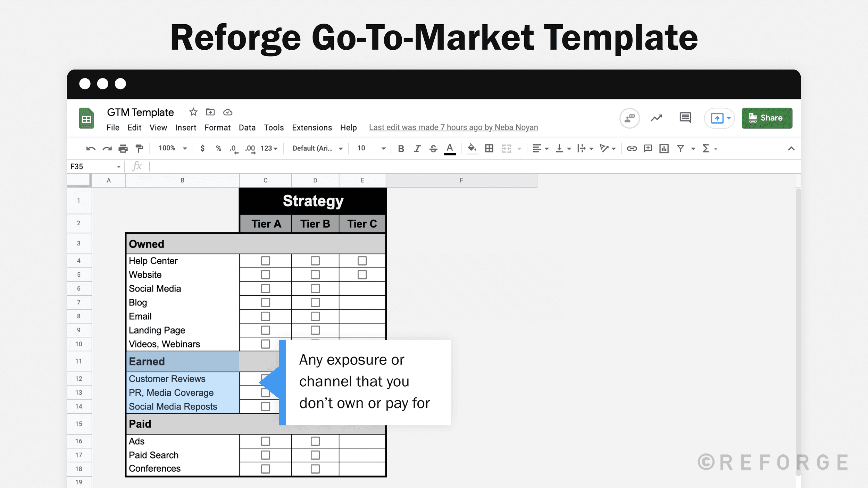Open the Extensions menu
Screen dimensions: 868x488
(311, 127)
